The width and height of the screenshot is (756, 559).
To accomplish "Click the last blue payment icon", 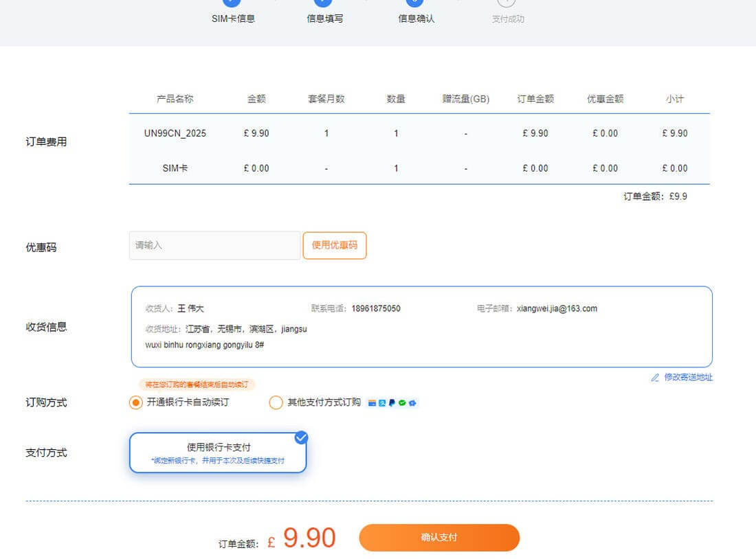I will click(x=412, y=403).
